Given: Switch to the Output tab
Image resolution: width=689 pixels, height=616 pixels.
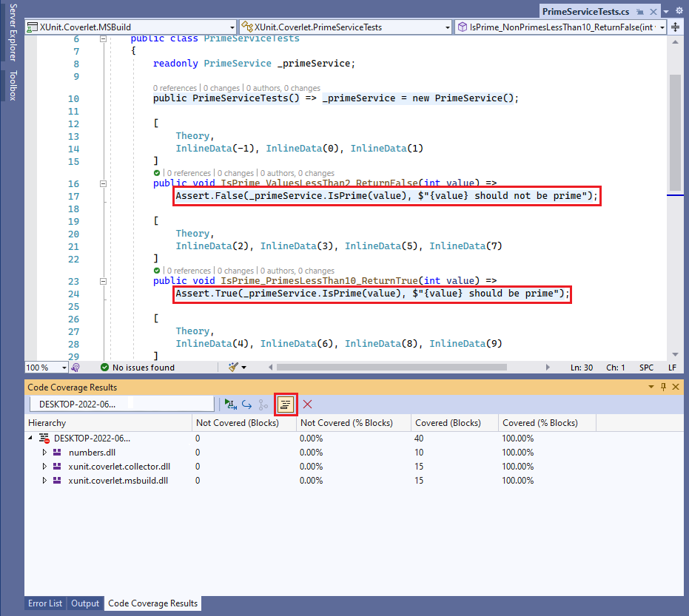Looking at the screenshot, I should tap(84, 603).
